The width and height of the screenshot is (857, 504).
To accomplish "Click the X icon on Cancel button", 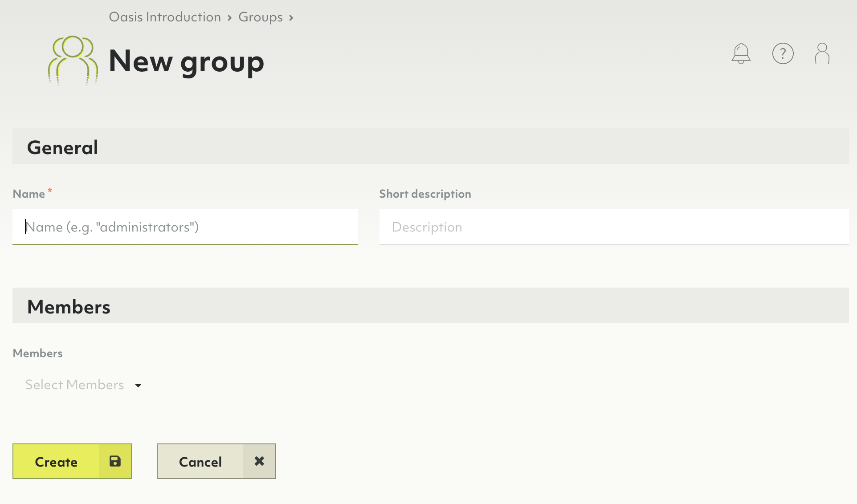I will (259, 461).
